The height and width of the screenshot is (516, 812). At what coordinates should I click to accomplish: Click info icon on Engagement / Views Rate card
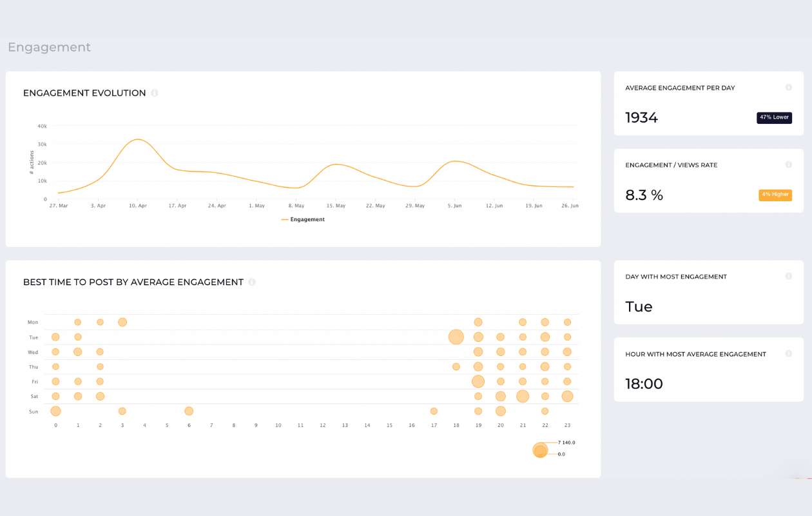tap(788, 165)
